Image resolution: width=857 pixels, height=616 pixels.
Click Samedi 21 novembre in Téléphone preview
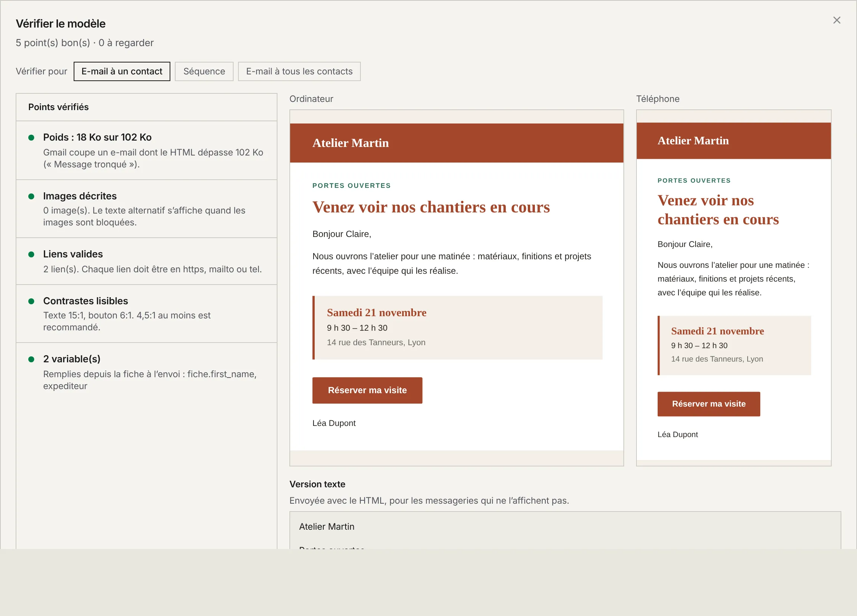click(x=717, y=331)
